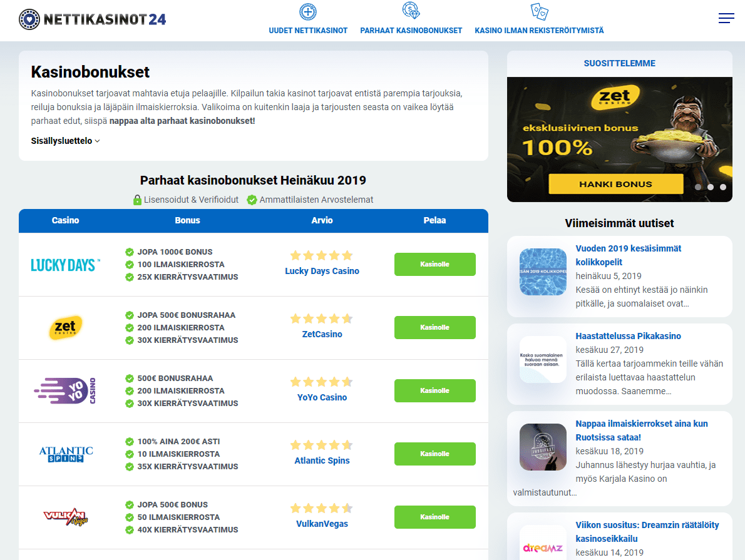Click the Casino column header
This screenshot has height=560, width=745.
(66, 220)
